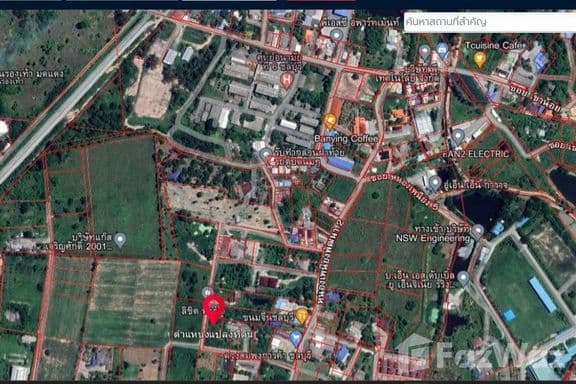The width and height of the screenshot is (576, 384).
Task: Click the grey pin above FAN2 ELECTRIC
Action: coord(458,137)
